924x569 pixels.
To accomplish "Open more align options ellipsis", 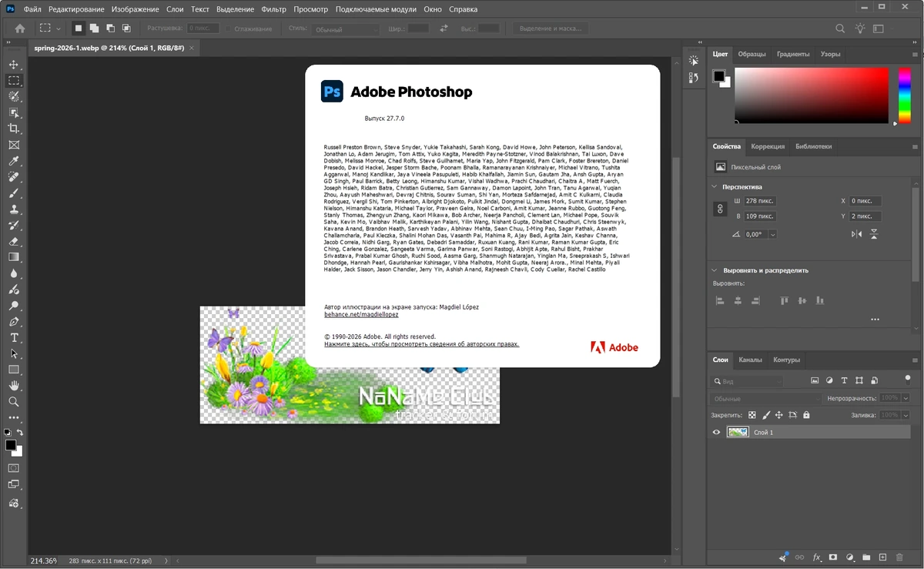I will click(875, 319).
